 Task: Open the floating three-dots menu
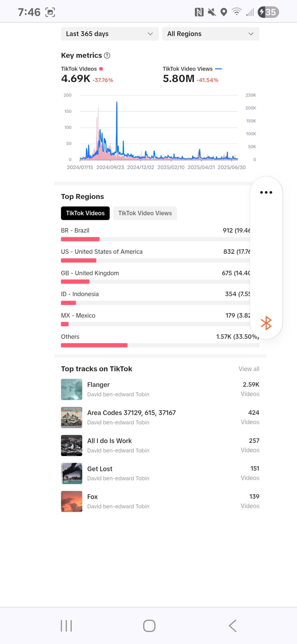tap(266, 193)
